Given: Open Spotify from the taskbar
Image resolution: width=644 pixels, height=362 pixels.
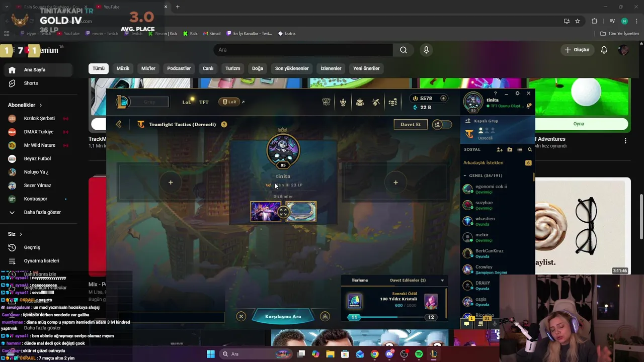Looking at the screenshot, I should [x=419, y=354].
